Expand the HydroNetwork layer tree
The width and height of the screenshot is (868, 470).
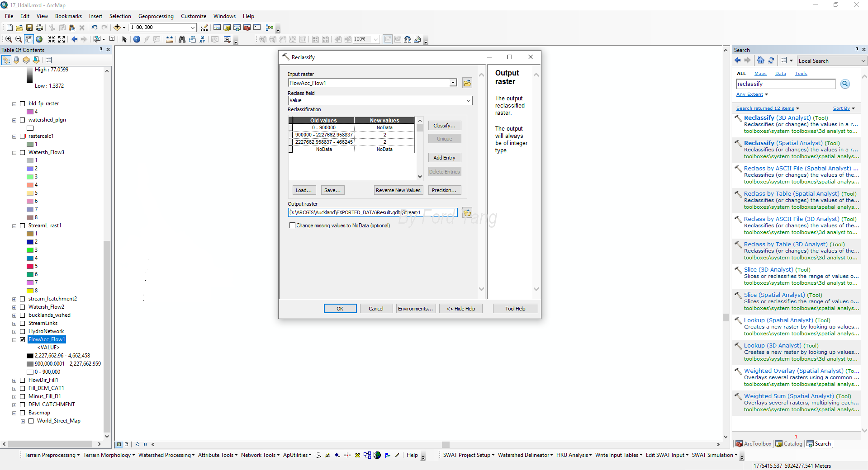[x=14, y=332]
